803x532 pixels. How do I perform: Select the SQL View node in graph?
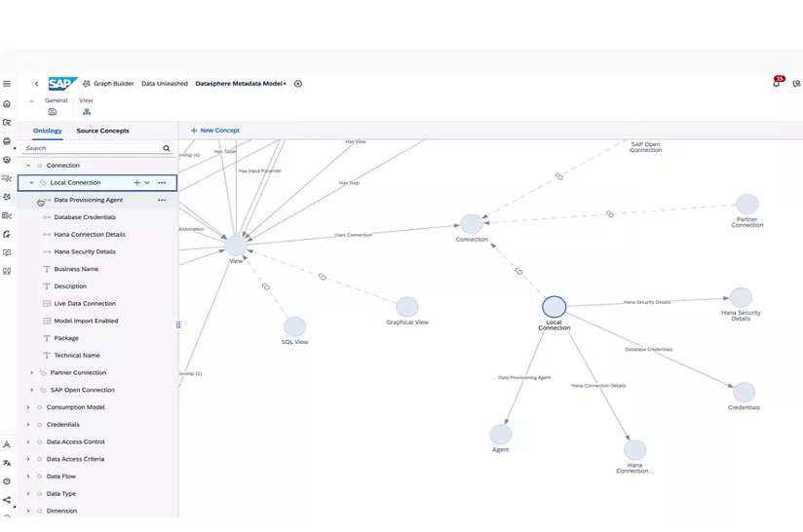click(295, 326)
